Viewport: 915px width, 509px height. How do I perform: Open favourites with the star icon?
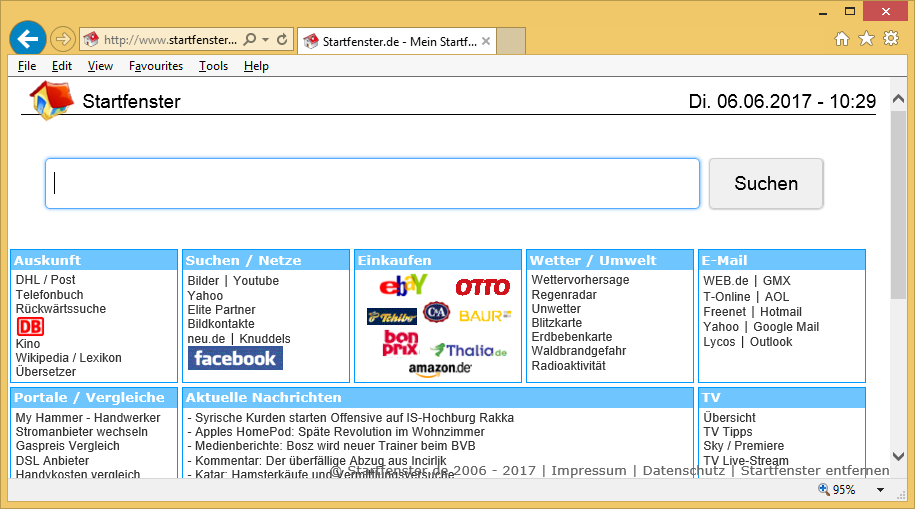(x=866, y=39)
